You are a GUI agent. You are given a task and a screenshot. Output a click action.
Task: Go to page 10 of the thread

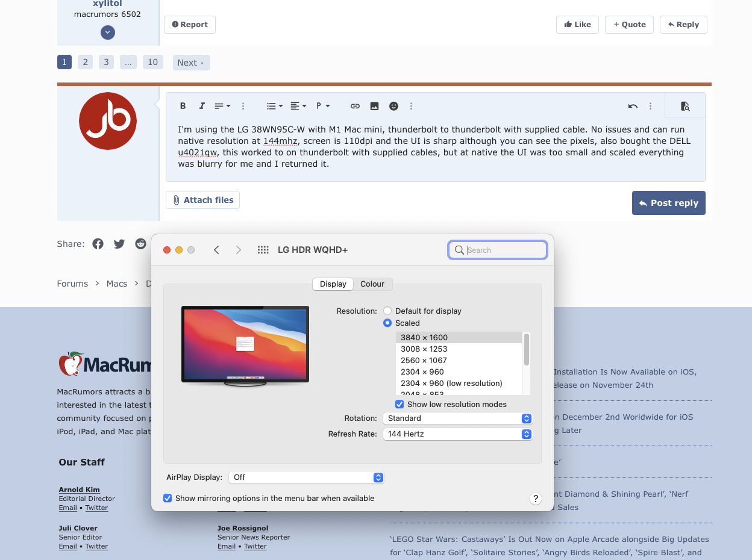coord(152,62)
